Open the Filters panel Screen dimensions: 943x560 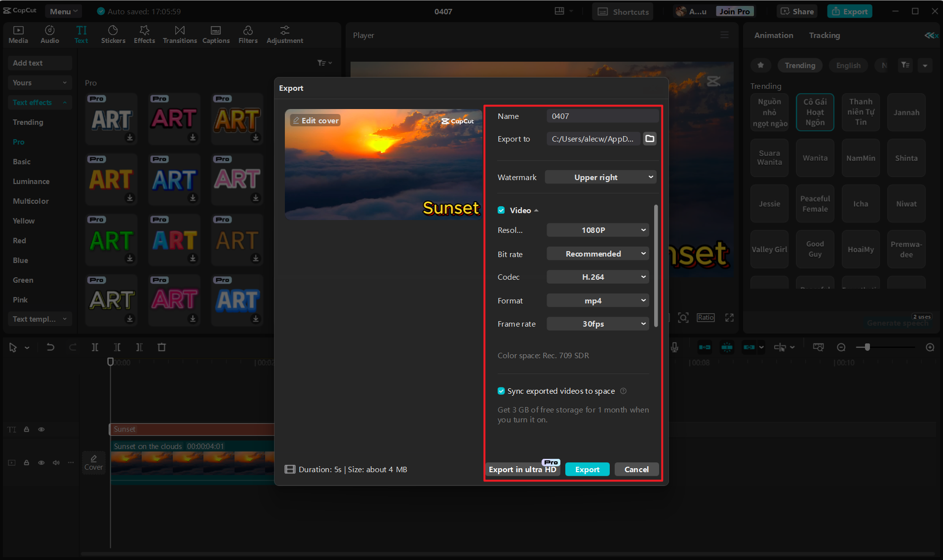tap(247, 34)
